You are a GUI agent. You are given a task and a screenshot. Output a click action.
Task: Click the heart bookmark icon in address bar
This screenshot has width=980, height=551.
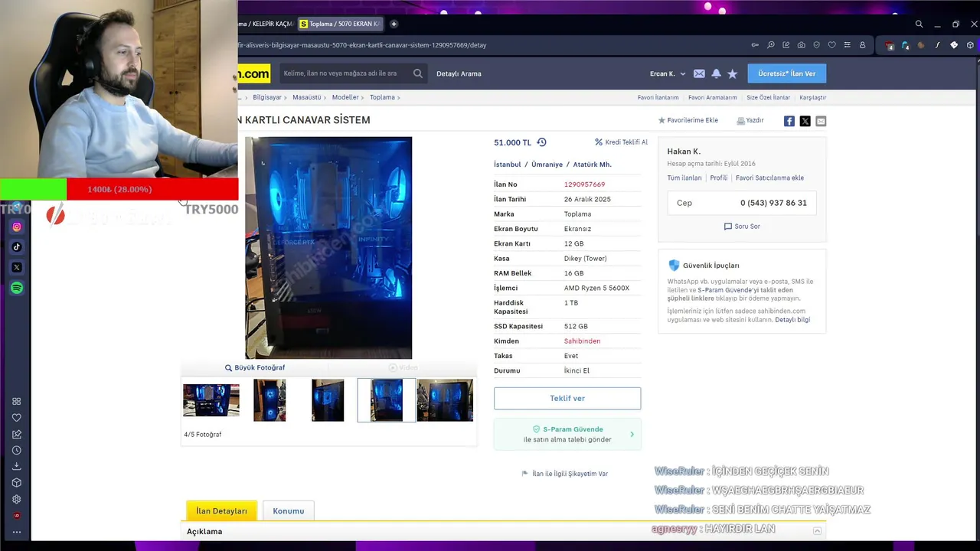pos(831,45)
